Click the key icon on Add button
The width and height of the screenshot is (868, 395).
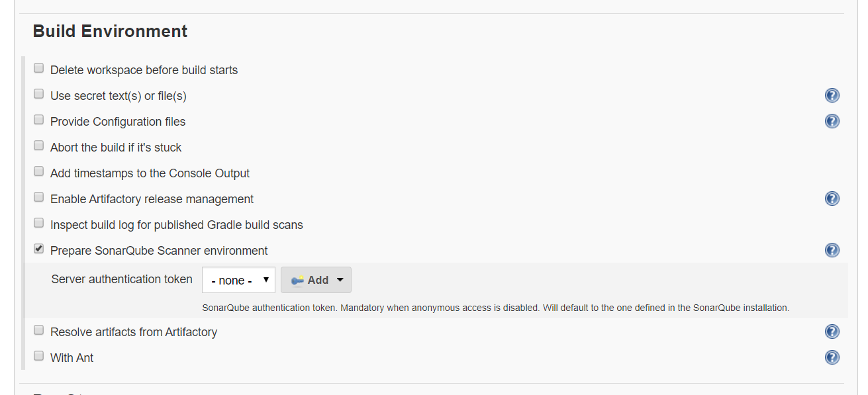(x=297, y=280)
